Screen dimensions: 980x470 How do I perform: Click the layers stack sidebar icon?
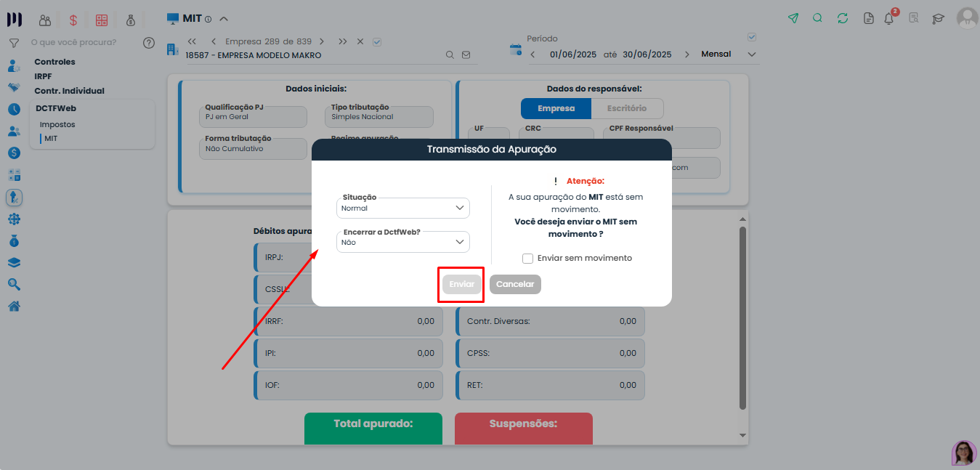tap(14, 262)
